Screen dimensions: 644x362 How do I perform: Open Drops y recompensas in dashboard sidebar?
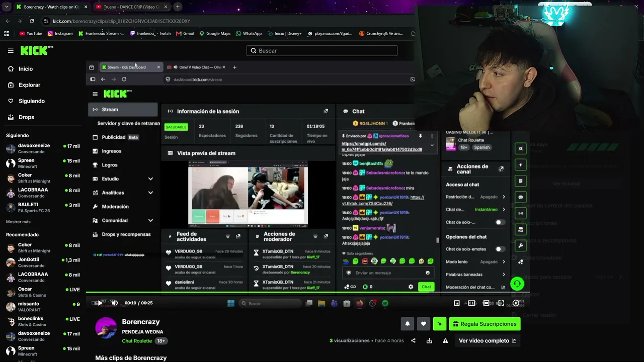tap(123, 234)
